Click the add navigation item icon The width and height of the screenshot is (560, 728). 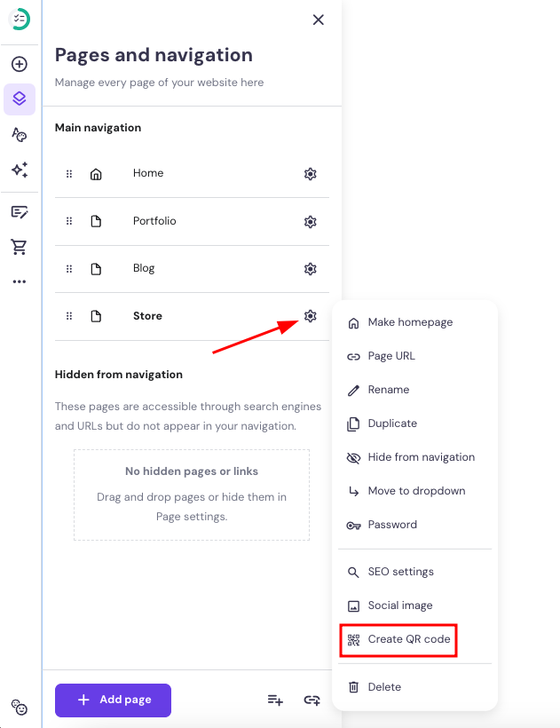click(275, 700)
